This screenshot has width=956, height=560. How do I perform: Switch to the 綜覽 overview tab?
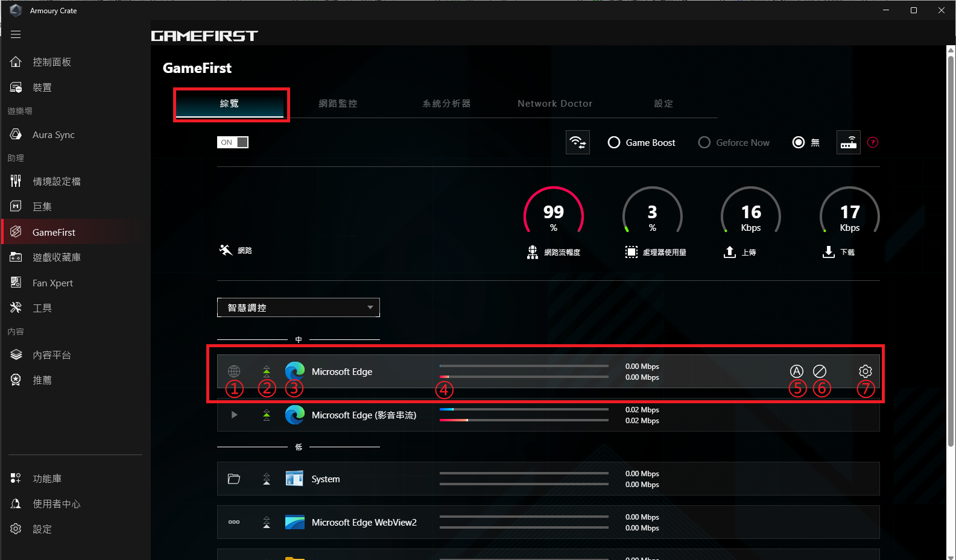229,104
